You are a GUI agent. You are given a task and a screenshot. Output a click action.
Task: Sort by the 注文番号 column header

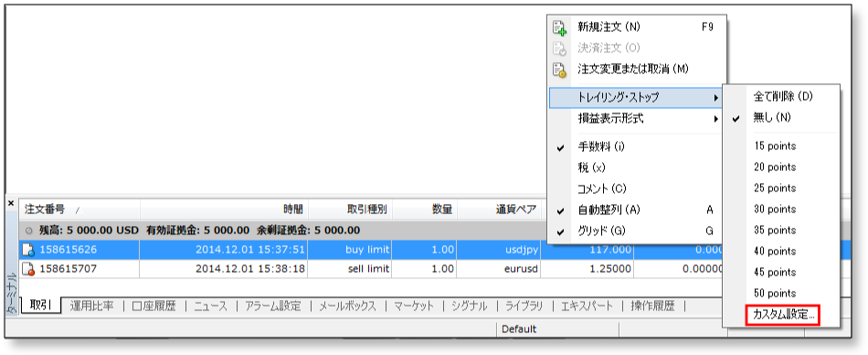point(79,210)
